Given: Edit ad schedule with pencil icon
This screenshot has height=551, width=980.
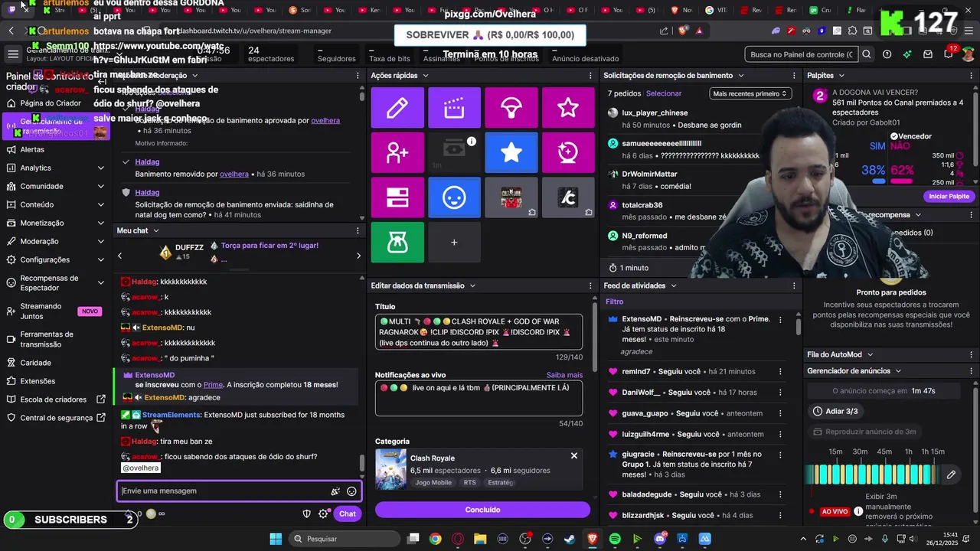Looking at the screenshot, I should click(951, 474).
